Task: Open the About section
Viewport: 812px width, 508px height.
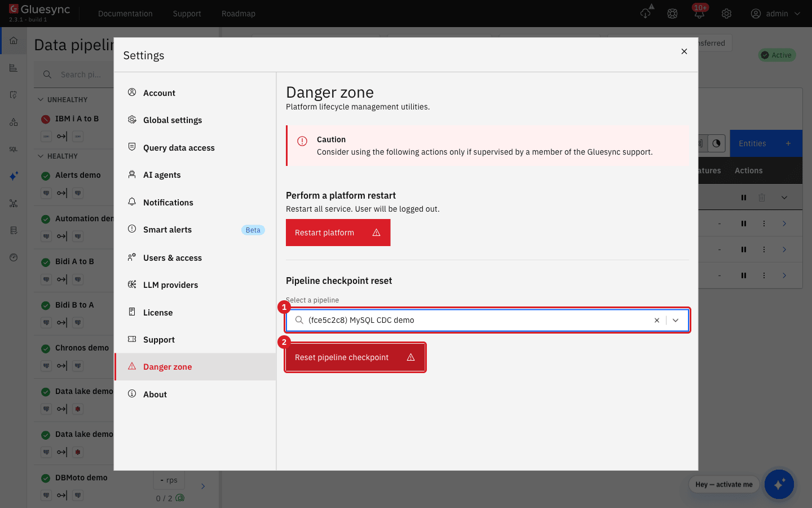Action: coord(195,395)
